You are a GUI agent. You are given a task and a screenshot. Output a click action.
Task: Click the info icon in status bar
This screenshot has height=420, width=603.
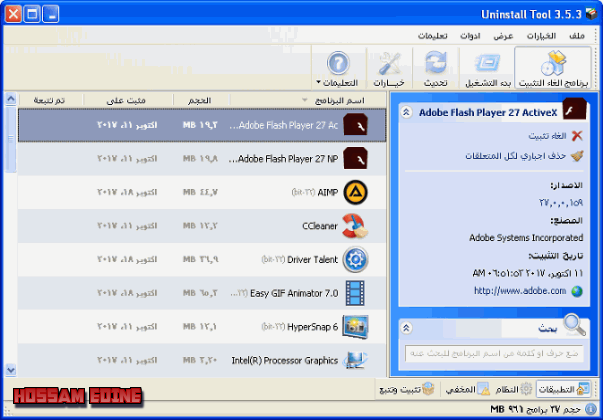point(590,409)
